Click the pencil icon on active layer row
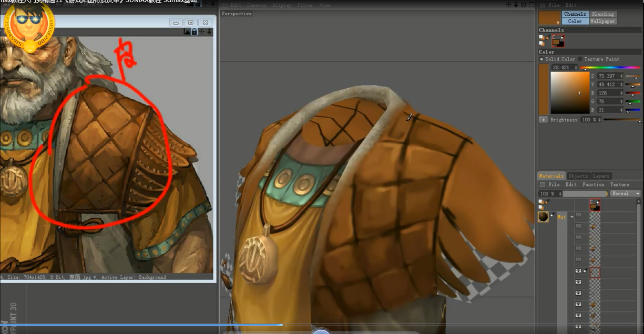This screenshot has height=334, width=644. (586, 271)
